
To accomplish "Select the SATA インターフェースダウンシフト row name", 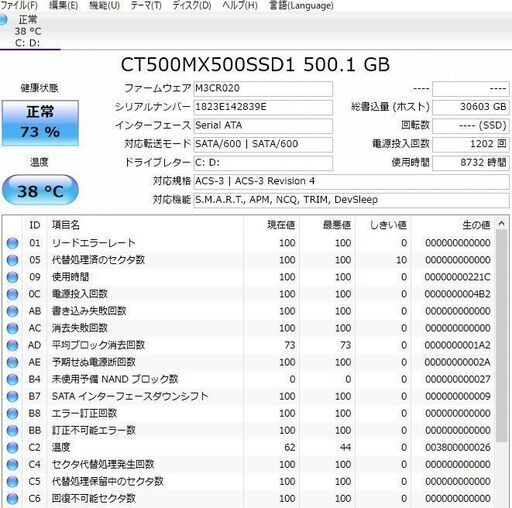I will click(x=130, y=396).
